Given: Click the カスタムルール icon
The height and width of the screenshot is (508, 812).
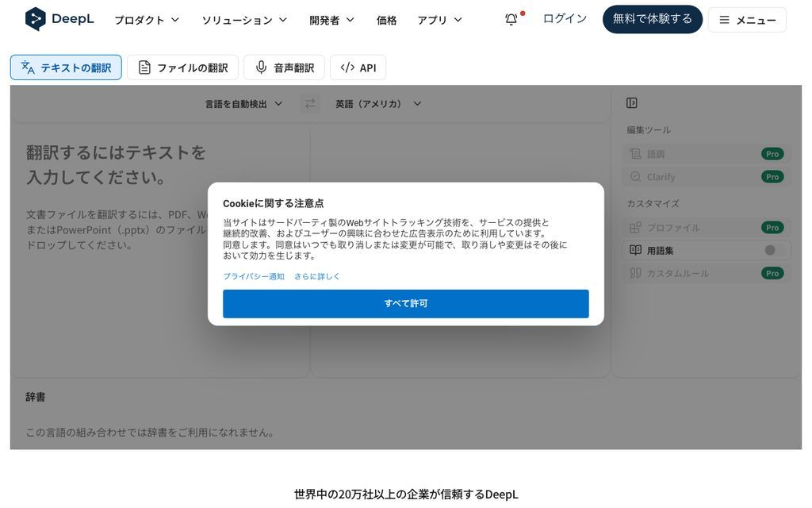Looking at the screenshot, I should point(635,273).
